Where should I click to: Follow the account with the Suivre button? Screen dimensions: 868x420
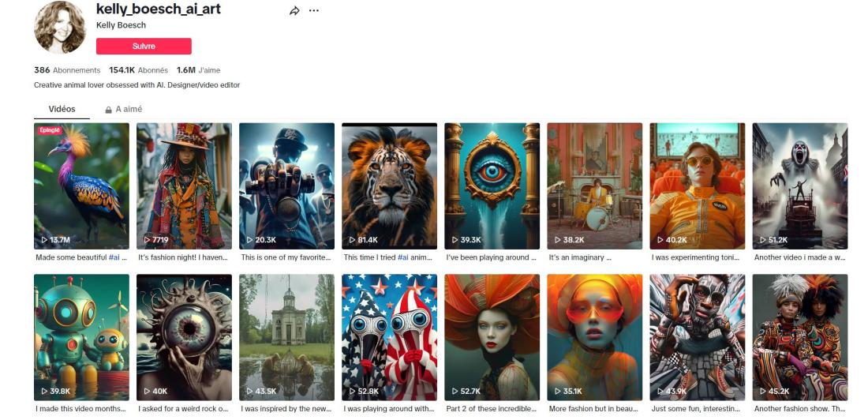pos(144,46)
